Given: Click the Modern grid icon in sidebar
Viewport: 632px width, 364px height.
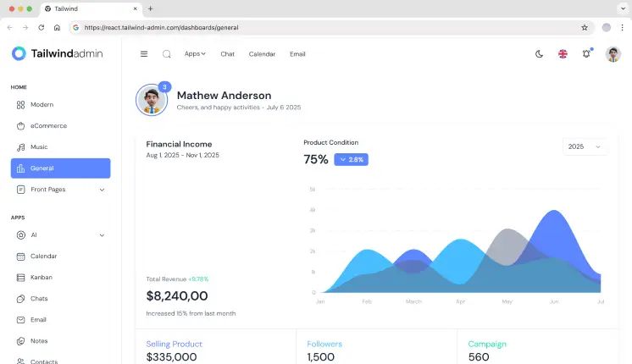Looking at the screenshot, I should coord(20,105).
